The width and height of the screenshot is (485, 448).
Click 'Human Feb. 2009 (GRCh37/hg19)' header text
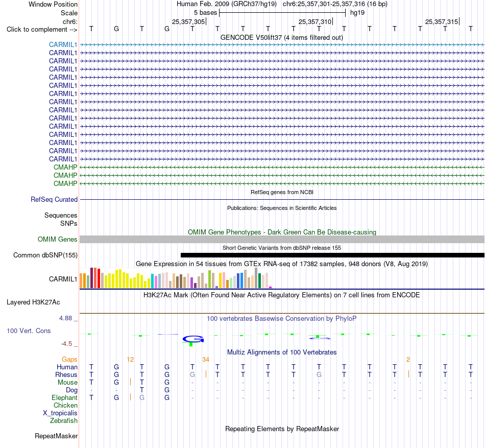[x=226, y=4]
